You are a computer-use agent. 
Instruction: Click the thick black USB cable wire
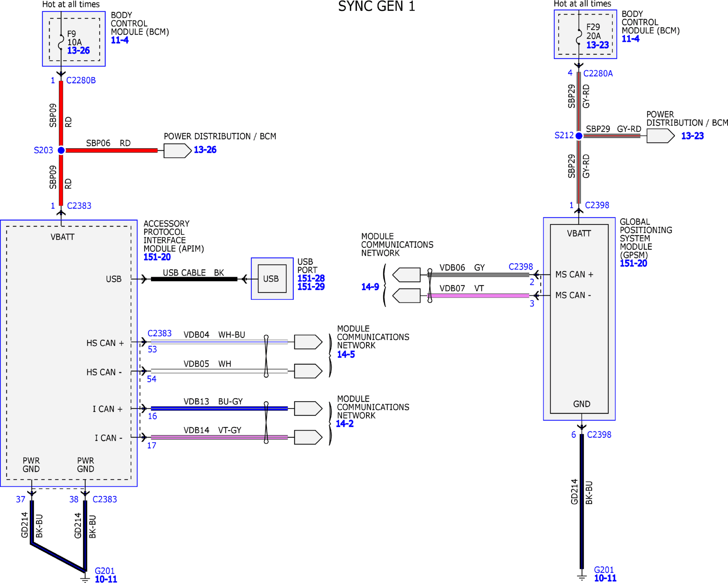(194, 279)
